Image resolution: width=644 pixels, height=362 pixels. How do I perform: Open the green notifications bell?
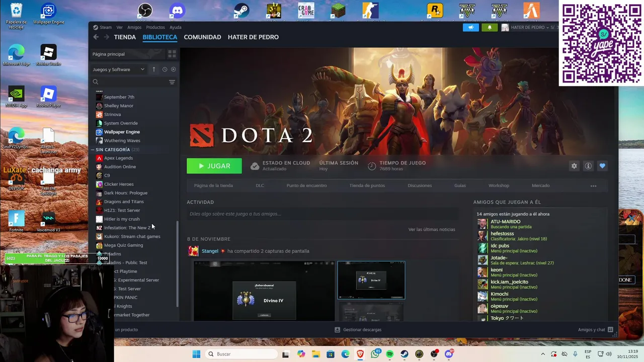(x=490, y=28)
